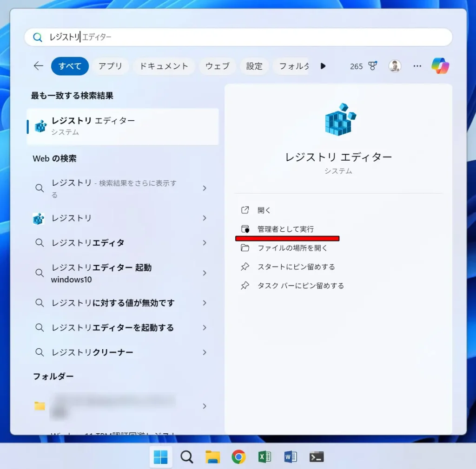Expand chevron for 検索結果をさらに表示する
Image resolution: width=476 pixels, height=469 pixels.
(x=205, y=188)
